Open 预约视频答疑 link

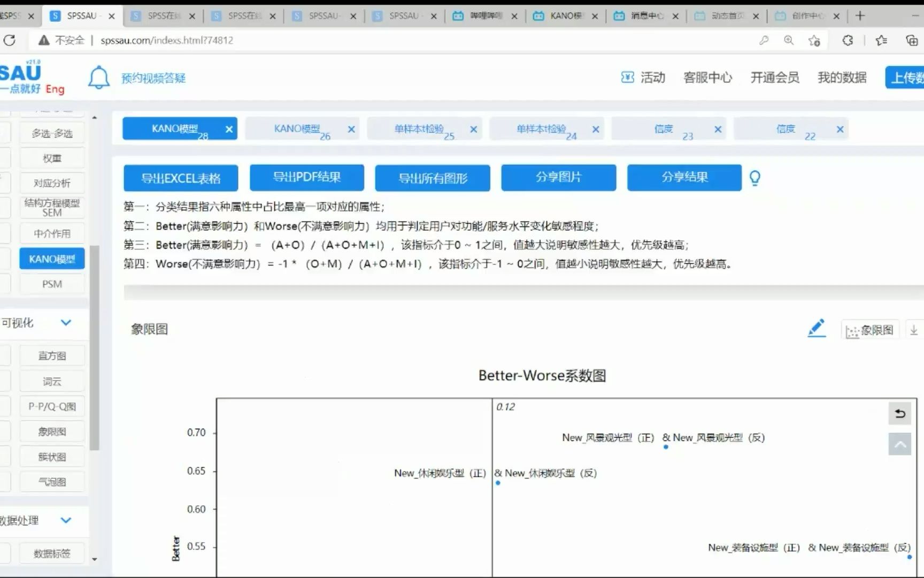[x=153, y=78]
